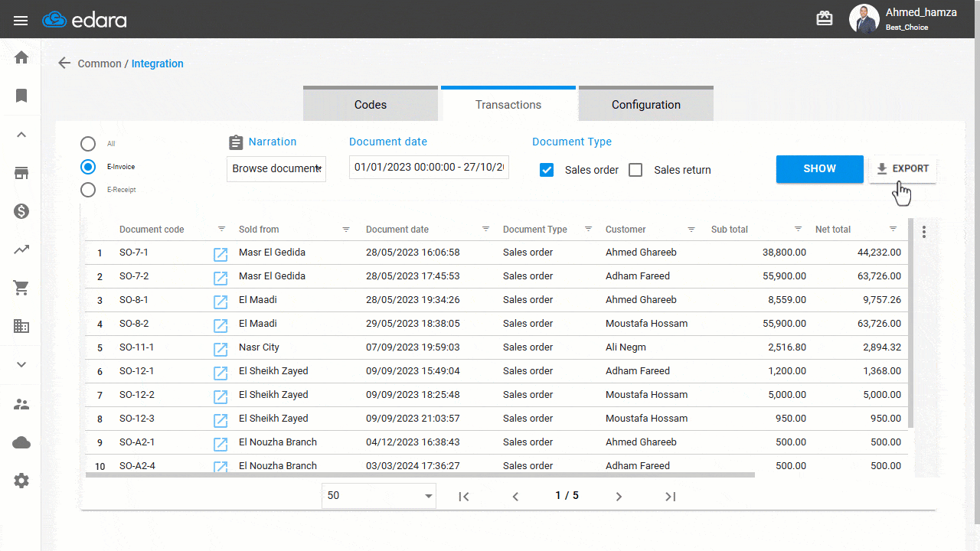Click the building/company icon in the sidebar

(x=21, y=326)
